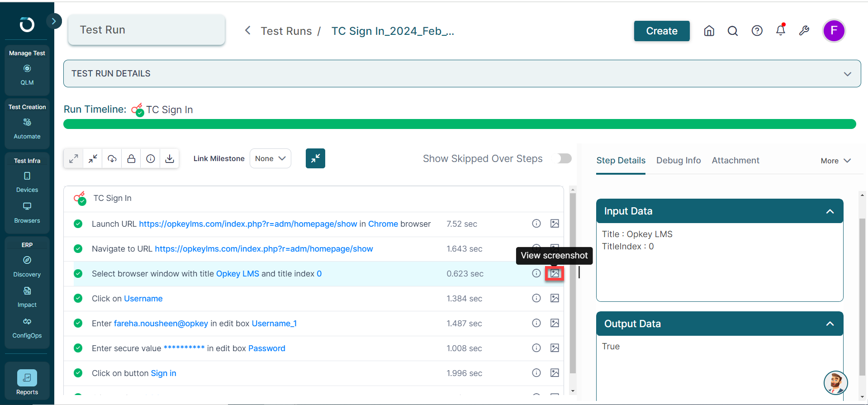868x405 pixels.
Task: Open the chatbot assistant avatar
Action: point(835,383)
